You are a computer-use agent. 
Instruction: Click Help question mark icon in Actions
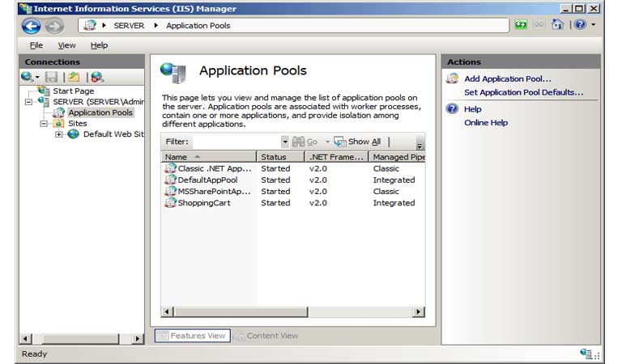(x=452, y=108)
